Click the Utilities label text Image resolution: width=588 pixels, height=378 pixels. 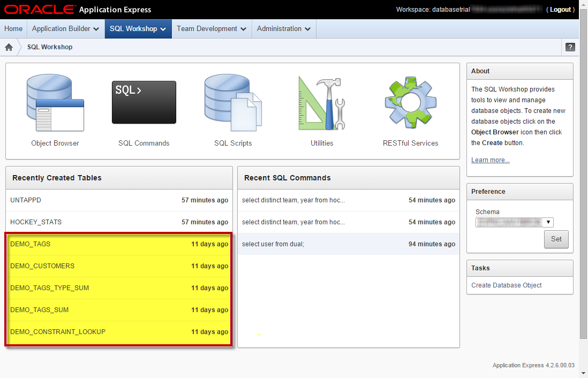coord(322,143)
